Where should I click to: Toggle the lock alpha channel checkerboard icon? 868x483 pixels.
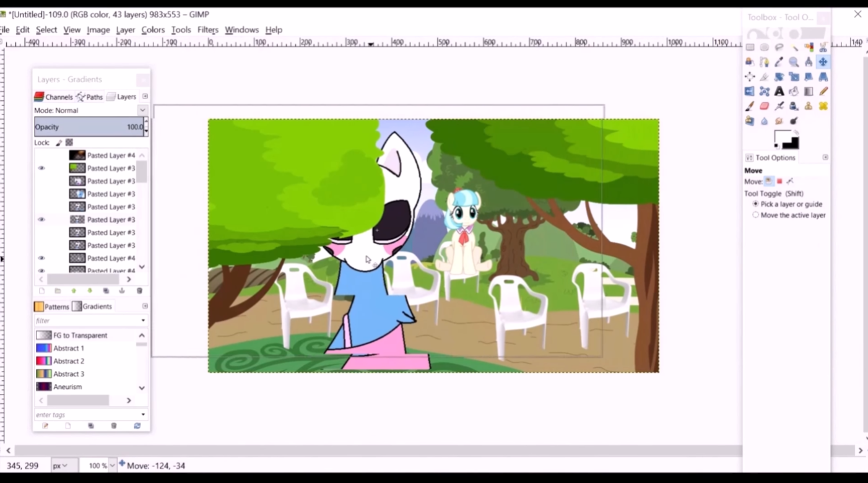click(x=69, y=142)
